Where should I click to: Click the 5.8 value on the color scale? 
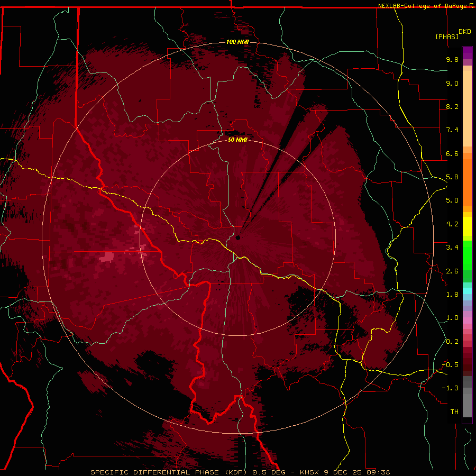(452, 177)
